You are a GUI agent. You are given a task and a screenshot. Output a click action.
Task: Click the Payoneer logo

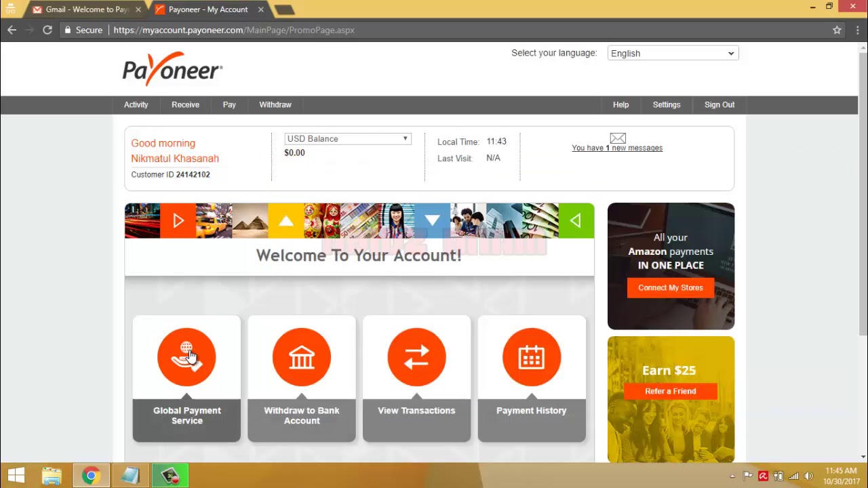(x=172, y=68)
